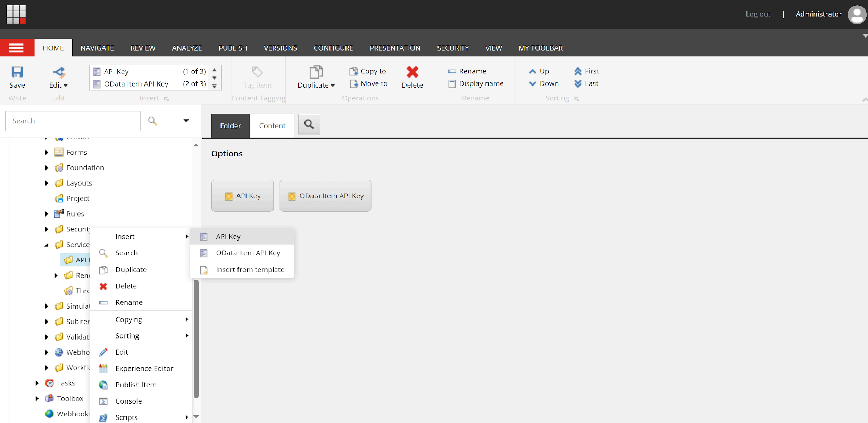Click the context menu vertical scrollbar
Screen dimensions: 868x423
pos(196,339)
